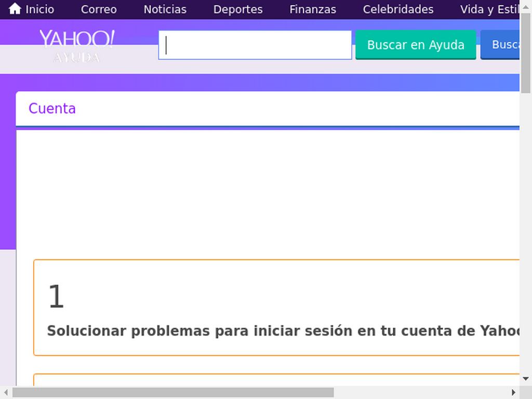Click the vertical scrollbar down arrow
Image resolution: width=532 pixels, height=399 pixels.
tap(526, 379)
